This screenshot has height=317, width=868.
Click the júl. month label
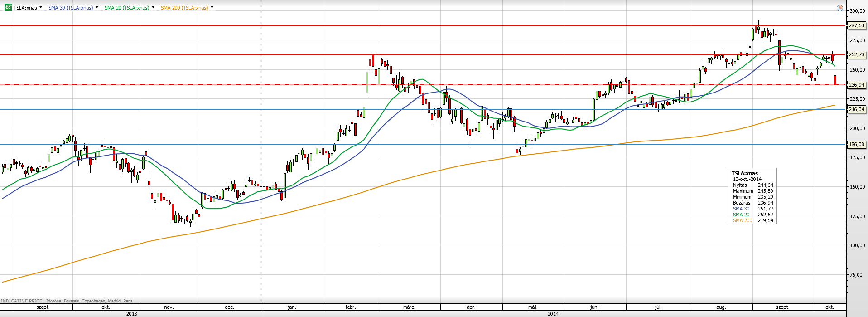pos(658,307)
